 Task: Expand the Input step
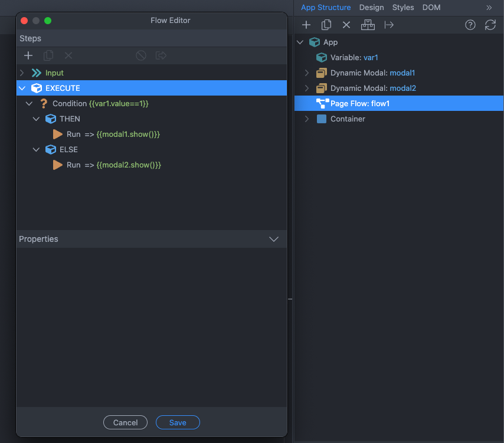(22, 73)
